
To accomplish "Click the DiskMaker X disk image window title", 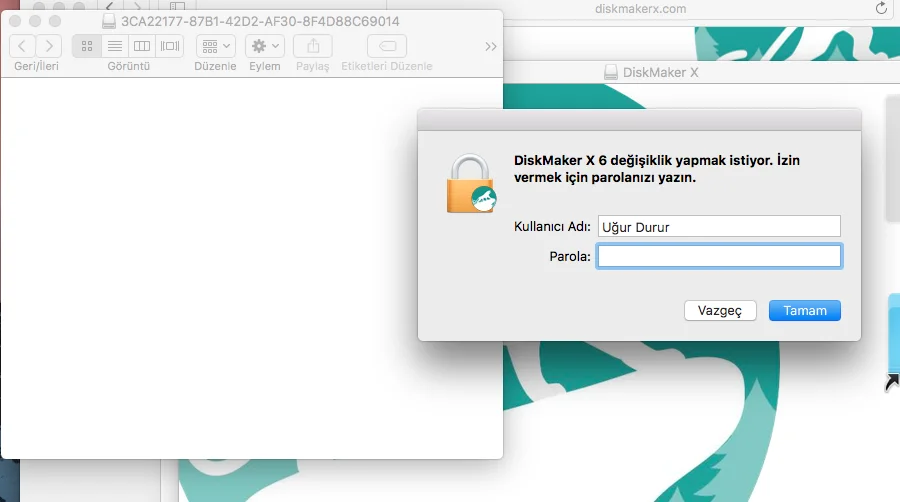I will [658, 72].
